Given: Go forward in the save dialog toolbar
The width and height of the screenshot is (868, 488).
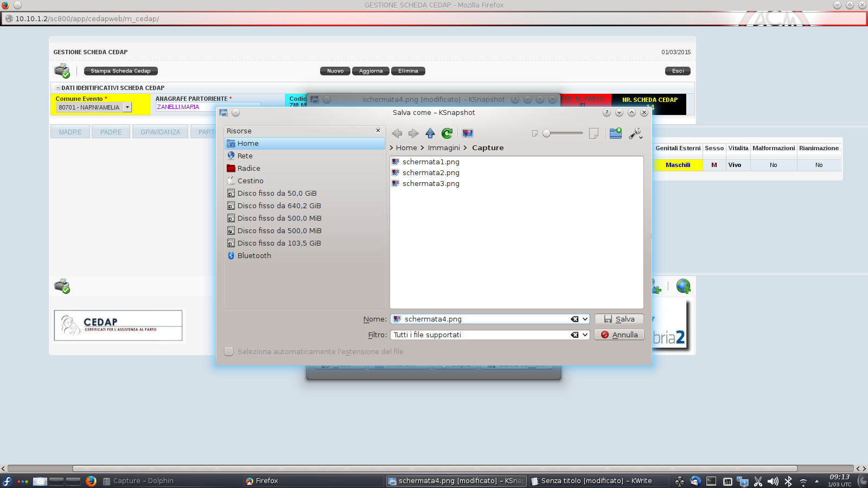Looking at the screenshot, I should 413,133.
